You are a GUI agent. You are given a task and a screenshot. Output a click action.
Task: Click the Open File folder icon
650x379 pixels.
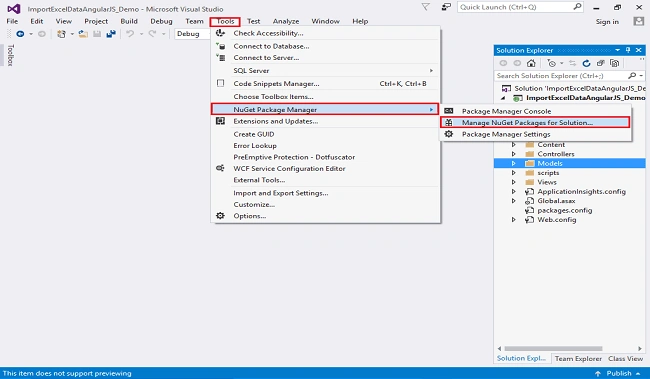[83, 34]
